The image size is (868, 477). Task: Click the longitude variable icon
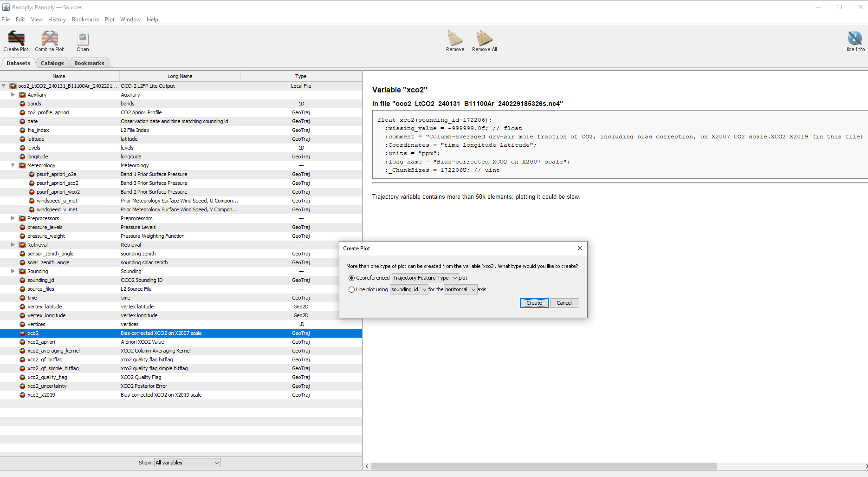22,157
